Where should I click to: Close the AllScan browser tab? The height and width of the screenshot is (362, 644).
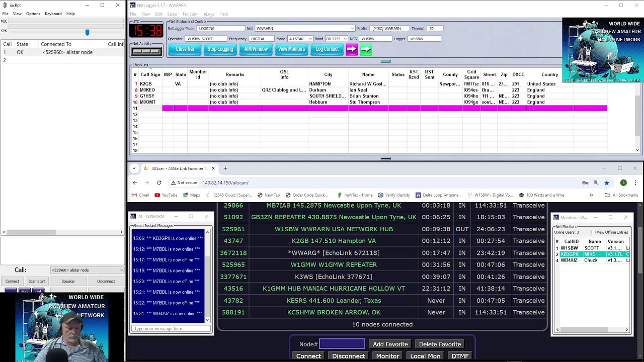coord(213,168)
